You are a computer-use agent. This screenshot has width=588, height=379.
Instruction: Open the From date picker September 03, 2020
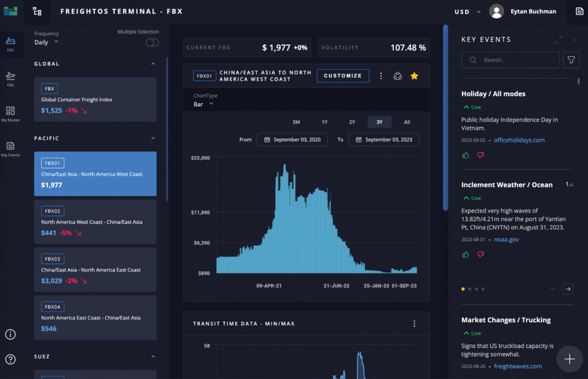292,140
